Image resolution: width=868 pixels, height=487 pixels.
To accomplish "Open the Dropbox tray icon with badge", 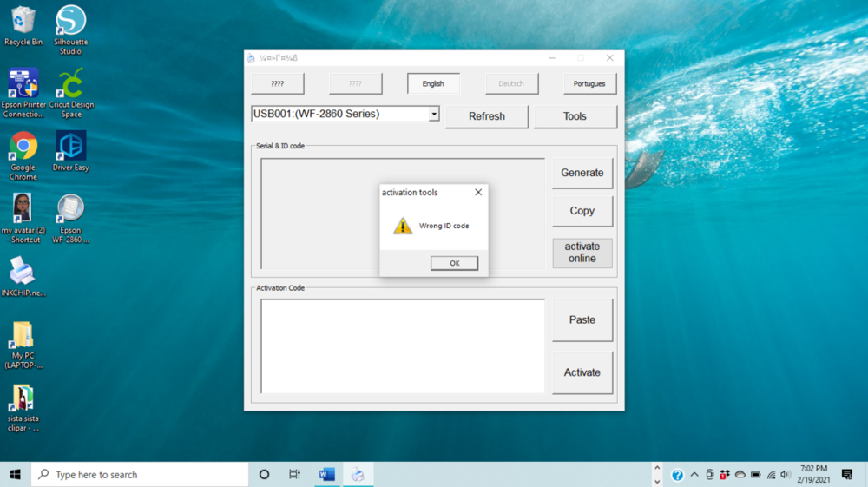I will point(725,475).
